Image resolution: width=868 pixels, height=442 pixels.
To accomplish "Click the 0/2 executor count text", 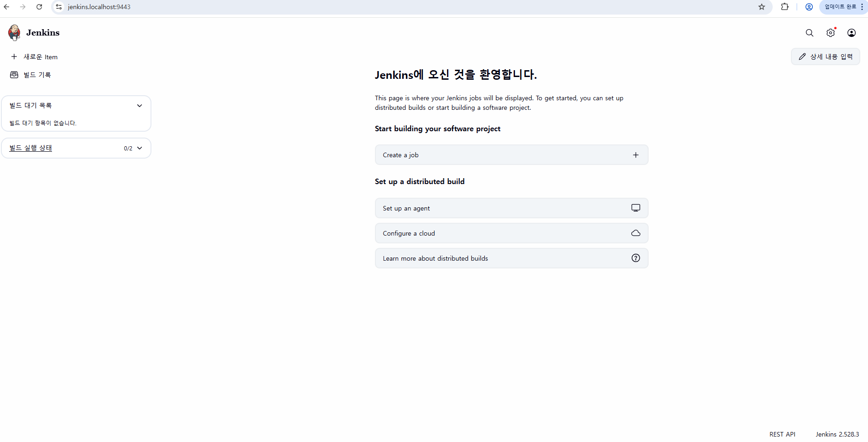I will (128, 149).
